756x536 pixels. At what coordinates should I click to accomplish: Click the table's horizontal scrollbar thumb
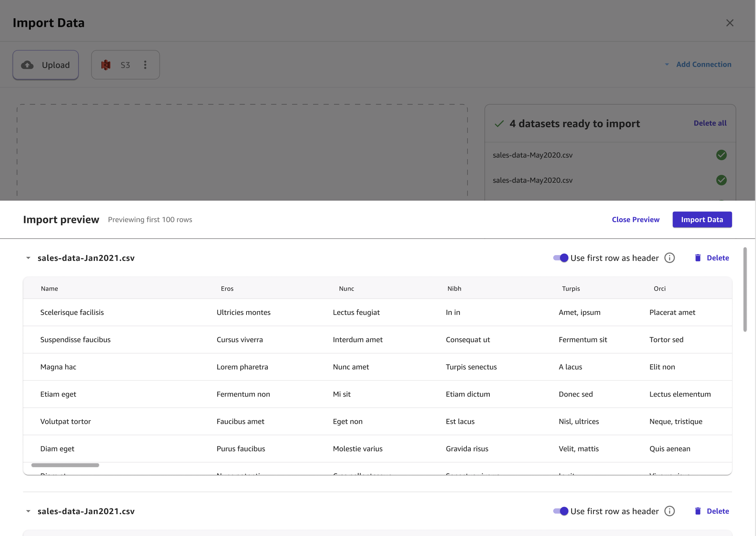point(65,465)
